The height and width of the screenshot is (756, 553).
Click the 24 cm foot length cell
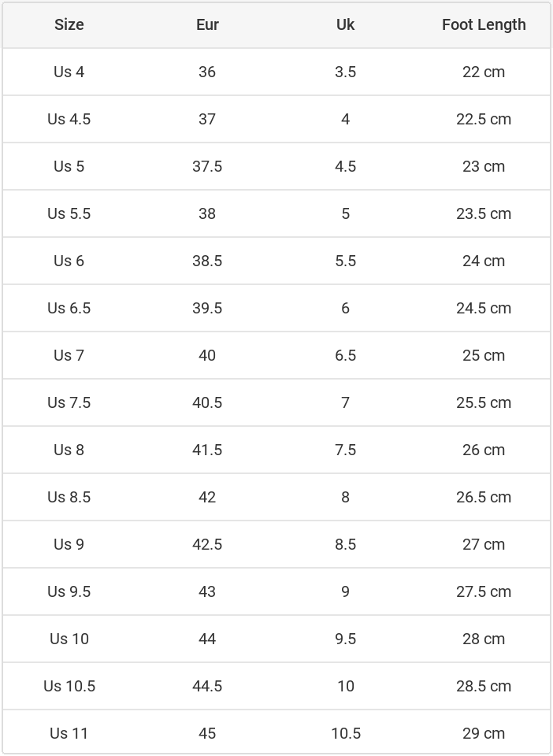[x=484, y=261]
